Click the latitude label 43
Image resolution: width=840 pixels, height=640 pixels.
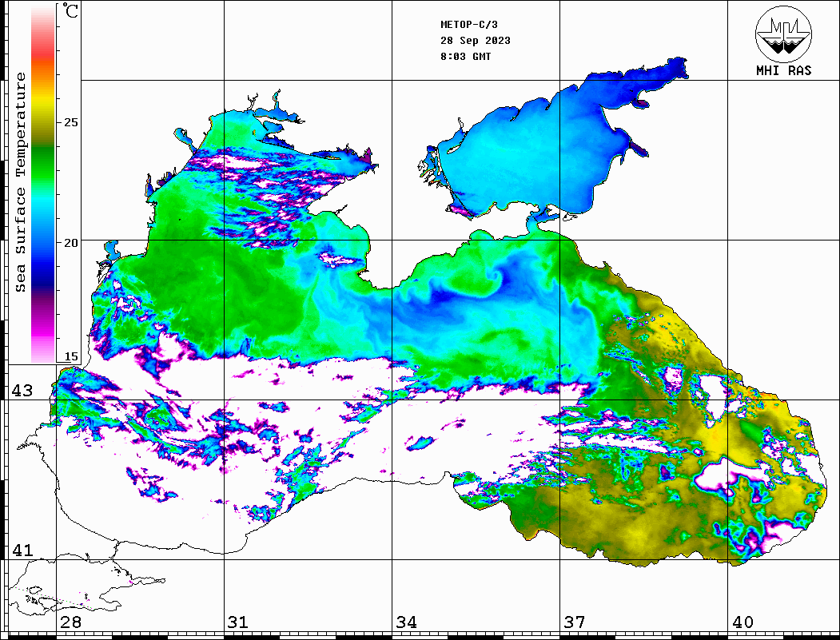[22, 391]
